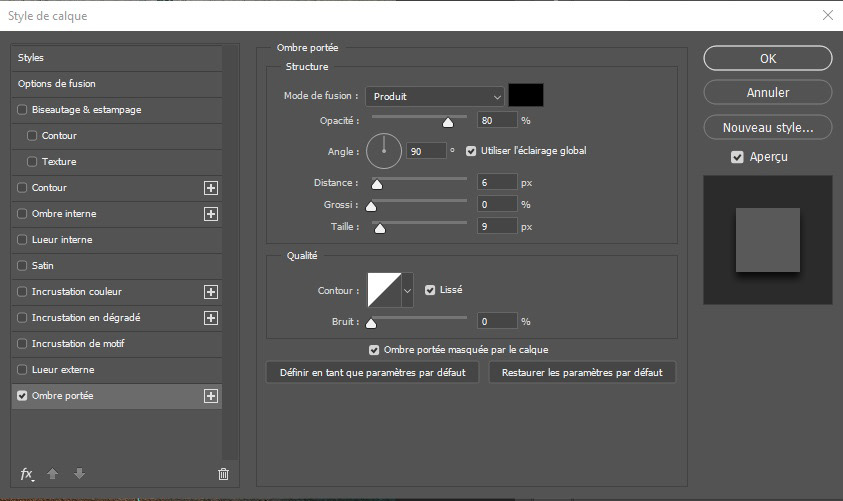Screen dimensions: 843x501
Task: Enable Satin checkbox
Action: click(22, 266)
